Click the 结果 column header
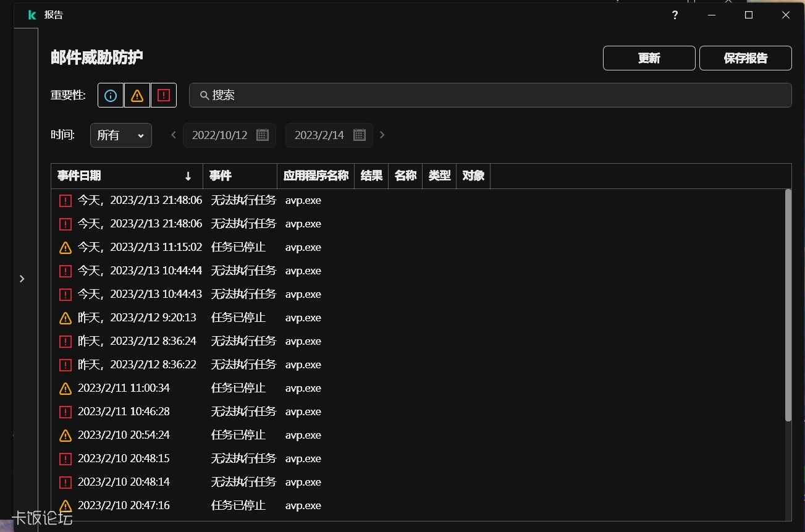805x532 pixels. pos(371,176)
